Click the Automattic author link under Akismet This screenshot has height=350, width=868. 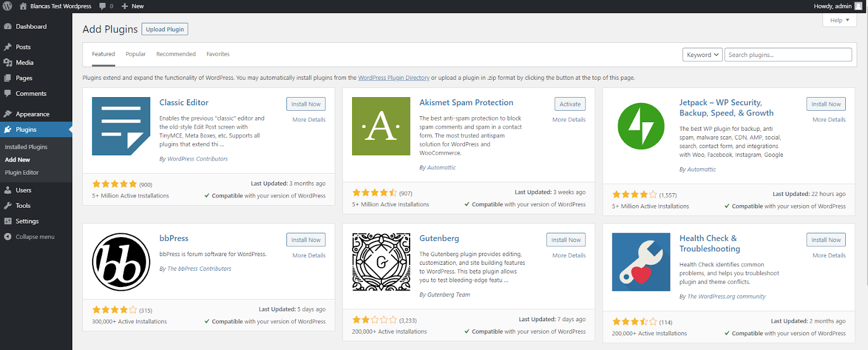click(442, 168)
